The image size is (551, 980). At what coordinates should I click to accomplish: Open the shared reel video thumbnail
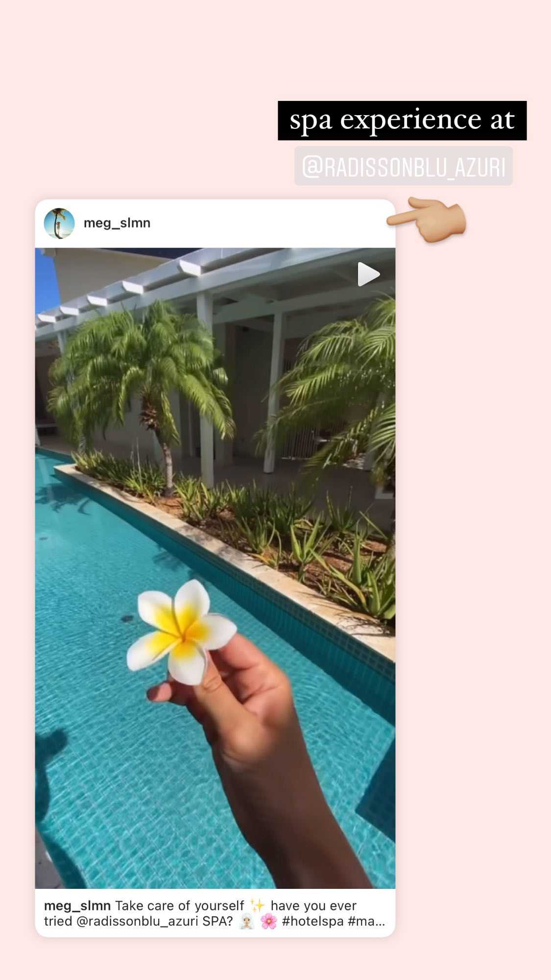(x=215, y=568)
